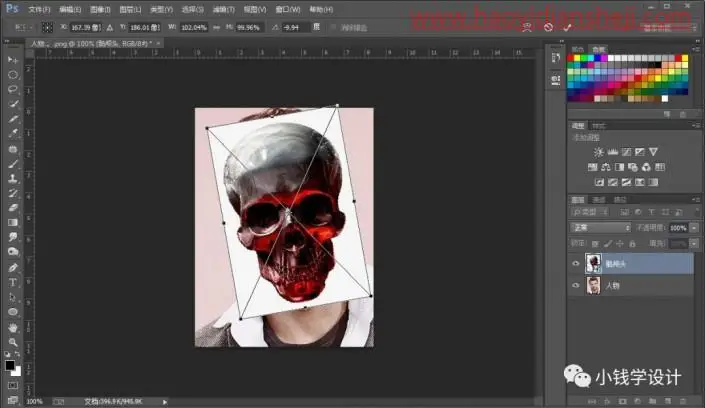The width and height of the screenshot is (705, 408).
Task: Select the Lasso tool
Action: (13, 89)
